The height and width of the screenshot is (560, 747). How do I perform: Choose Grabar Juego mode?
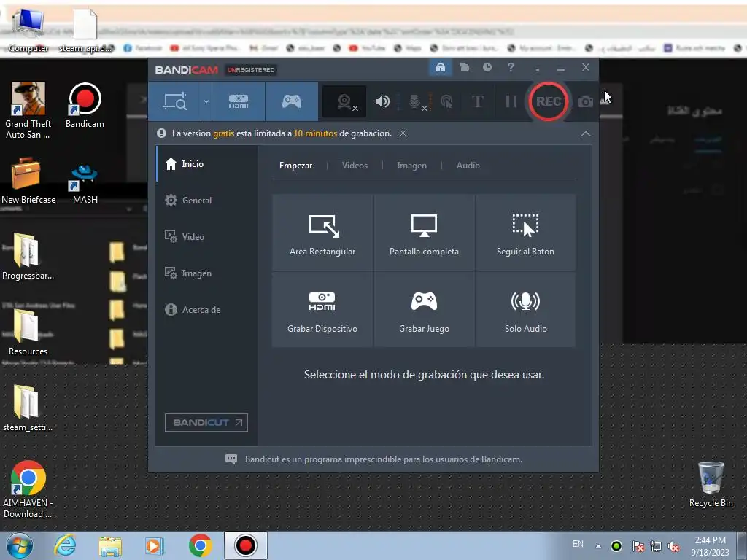[x=424, y=309]
